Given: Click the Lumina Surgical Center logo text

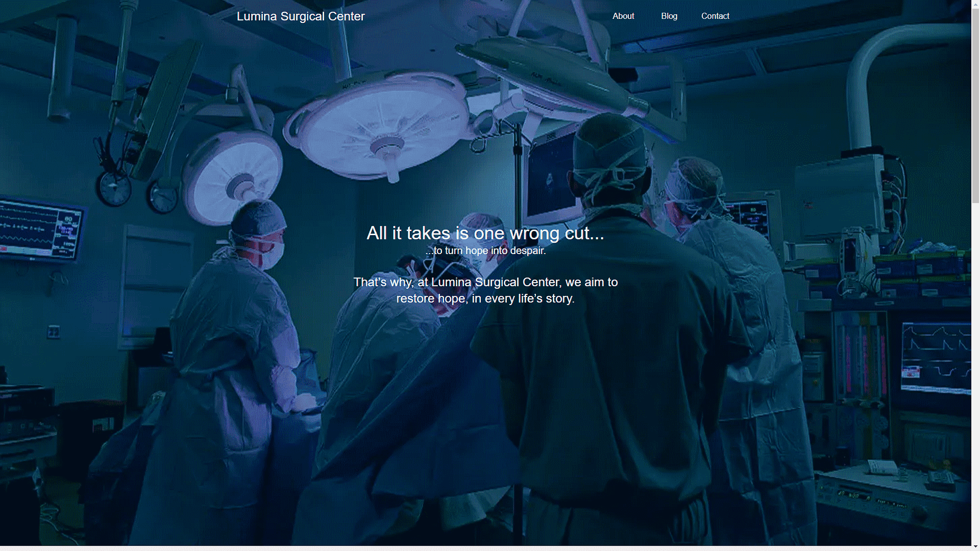Looking at the screenshot, I should click(300, 16).
